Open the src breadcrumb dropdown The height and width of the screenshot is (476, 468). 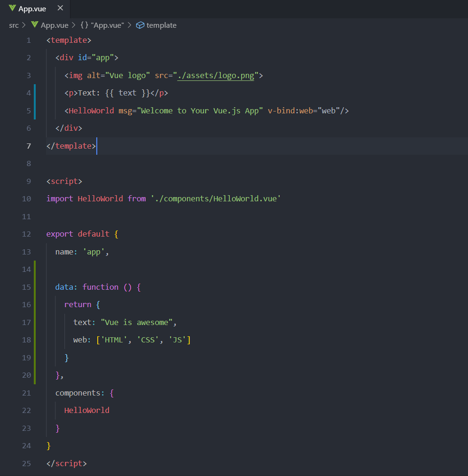14,25
